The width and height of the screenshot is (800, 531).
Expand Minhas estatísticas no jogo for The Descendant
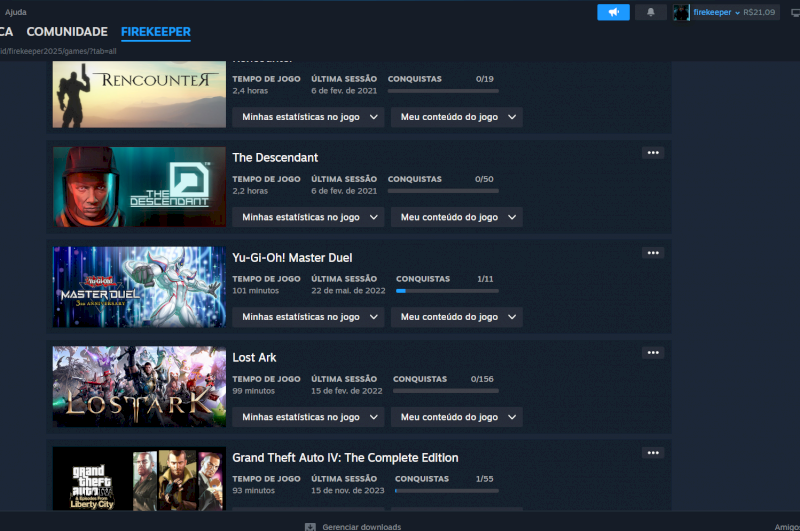308,217
